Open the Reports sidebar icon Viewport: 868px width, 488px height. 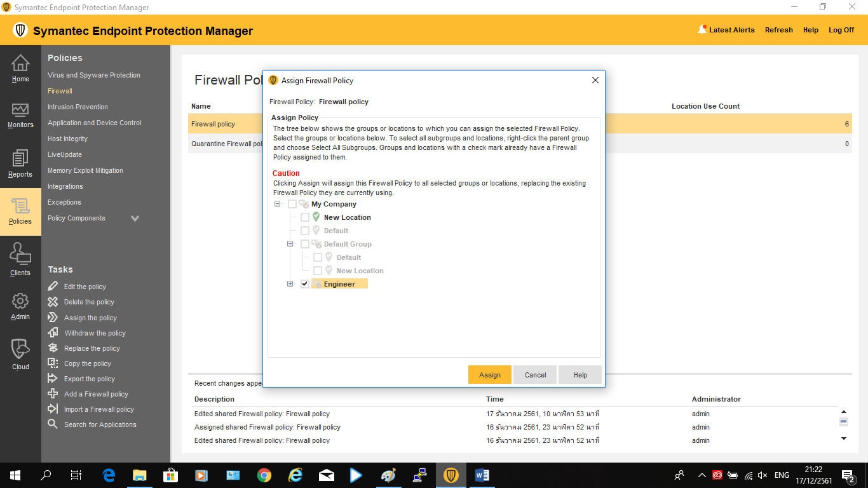point(20,159)
